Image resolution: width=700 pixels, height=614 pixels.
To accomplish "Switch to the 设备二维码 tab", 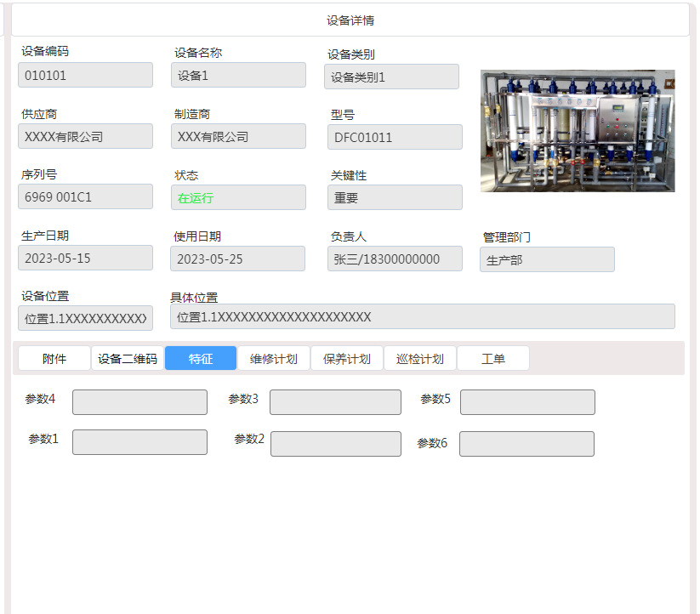I will [x=128, y=358].
